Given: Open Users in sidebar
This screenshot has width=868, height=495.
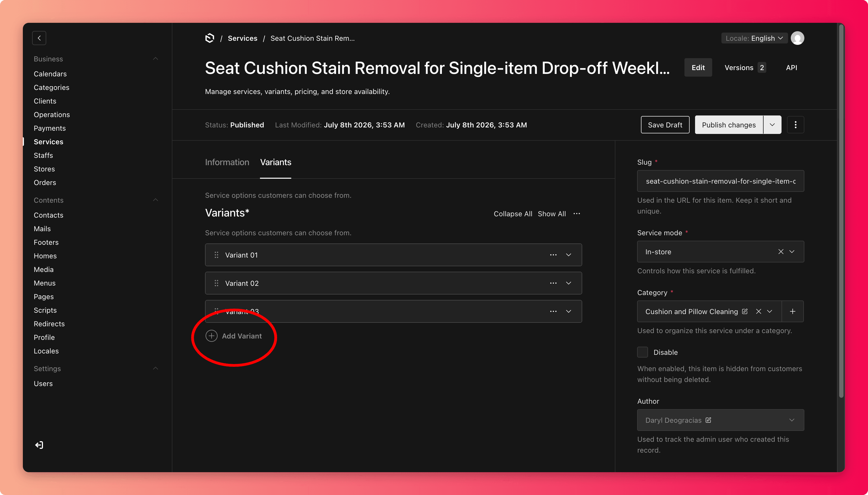Looking at the screenshot, I should (43, 384).
